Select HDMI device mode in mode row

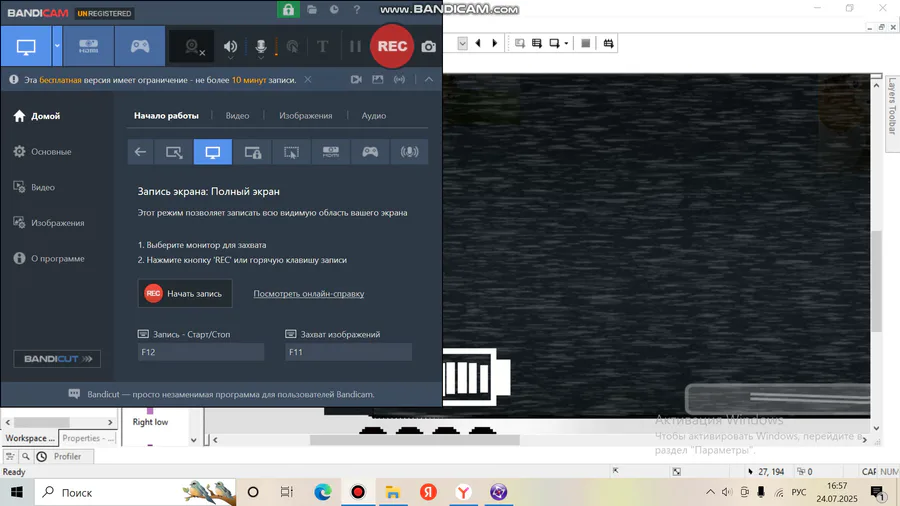(331, 152)
